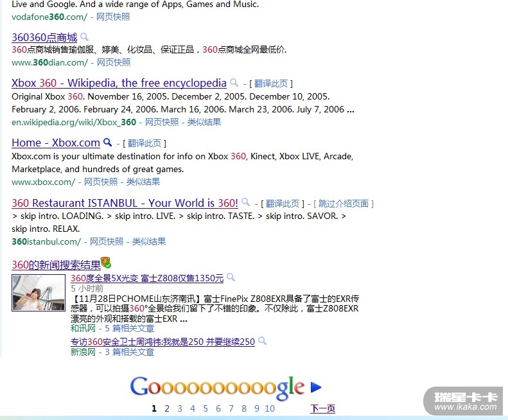Open 5 篇相关文章 under 和讯网
The width and height of the screenshot is (508, 420).
[x=129, y=328]
